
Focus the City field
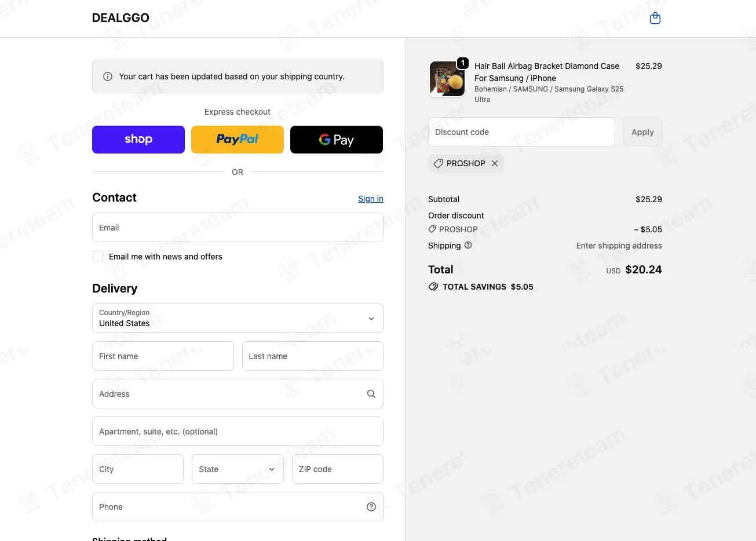(x=138, y=469)
